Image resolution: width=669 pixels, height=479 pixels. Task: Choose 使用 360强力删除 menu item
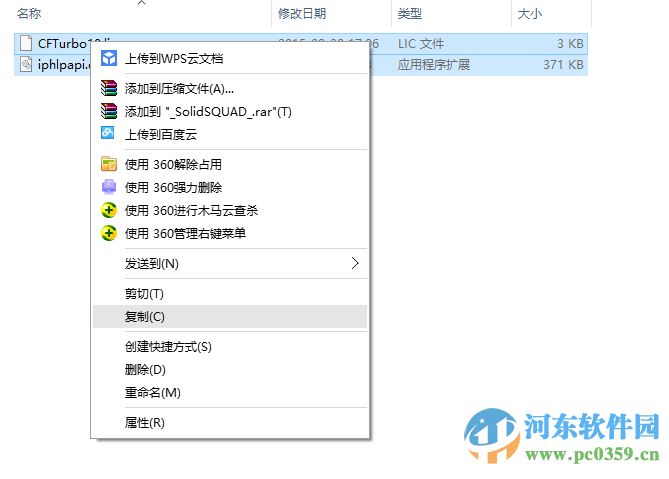[x=230, y=187]
